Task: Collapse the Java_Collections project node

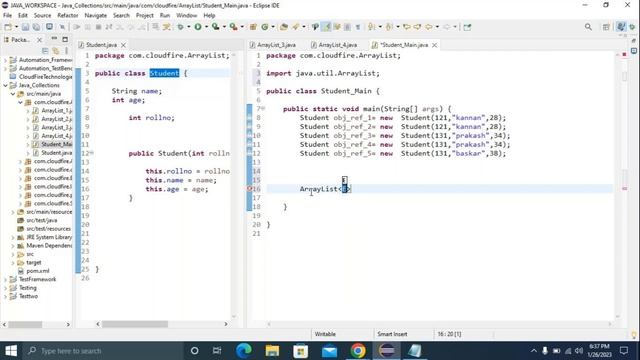Action: click(x=5, y=85)
